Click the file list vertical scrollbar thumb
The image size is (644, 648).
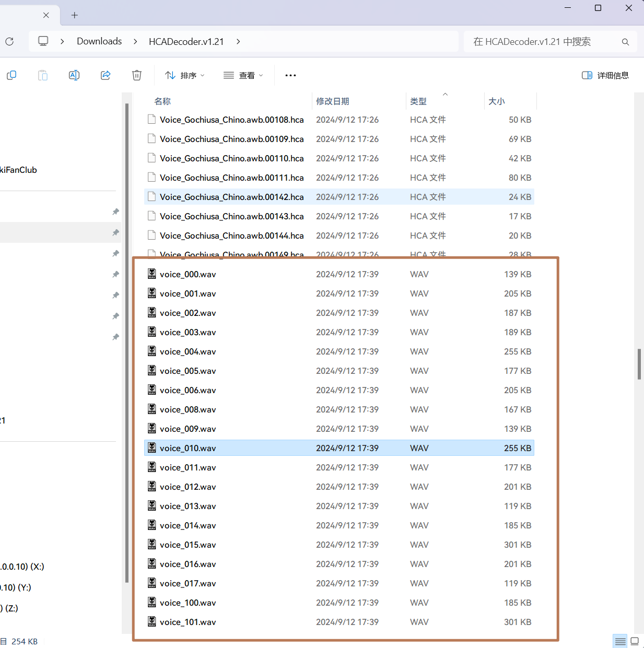pos(639,364)
